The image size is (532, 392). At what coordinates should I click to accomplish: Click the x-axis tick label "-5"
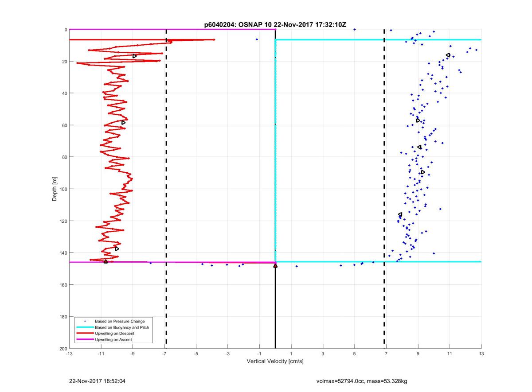196,353
